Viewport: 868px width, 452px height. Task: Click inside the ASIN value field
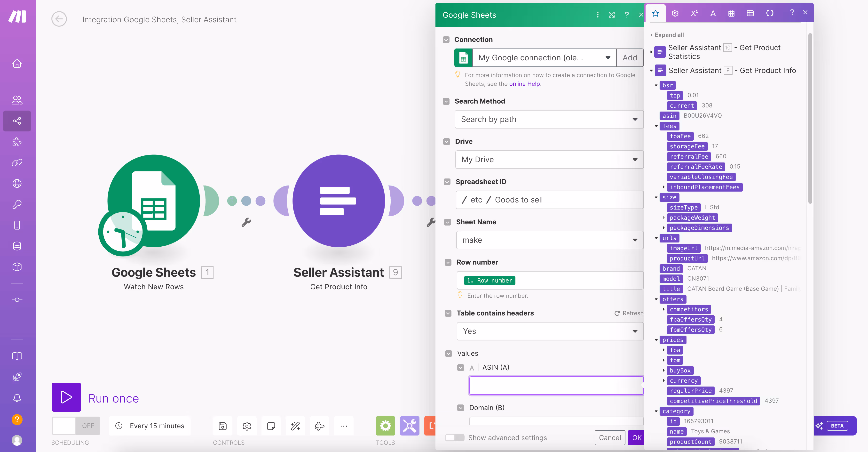click(555, 386)
